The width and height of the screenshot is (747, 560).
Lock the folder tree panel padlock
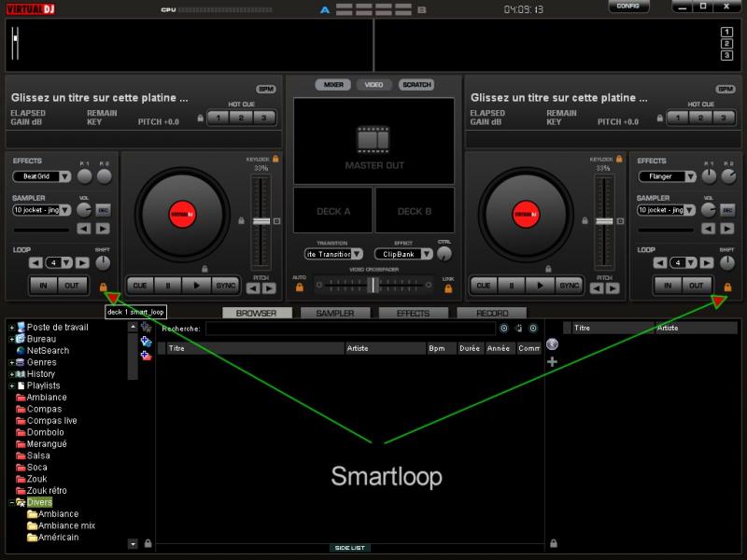point(148,543)
